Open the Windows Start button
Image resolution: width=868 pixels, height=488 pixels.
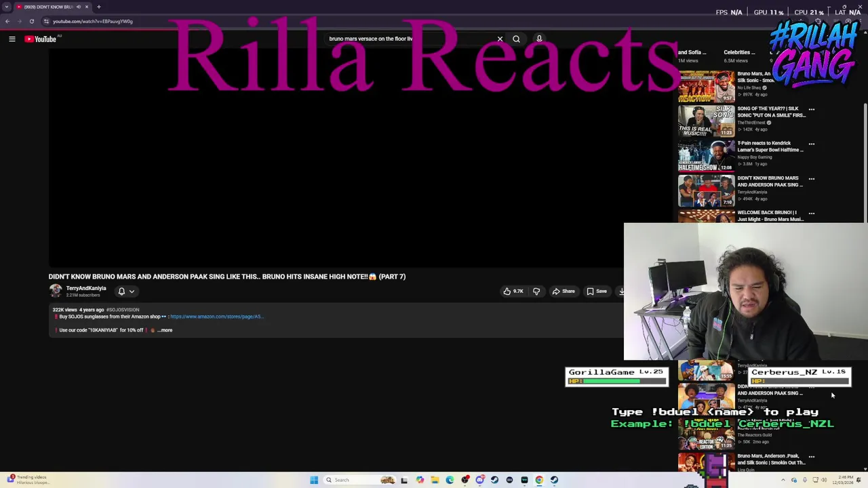pos(314,480)
